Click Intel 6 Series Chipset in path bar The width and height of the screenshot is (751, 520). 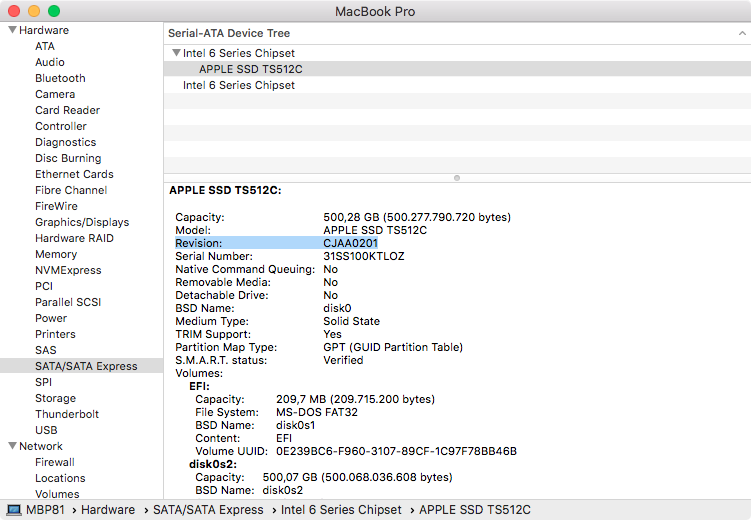(x=341, y=510)
